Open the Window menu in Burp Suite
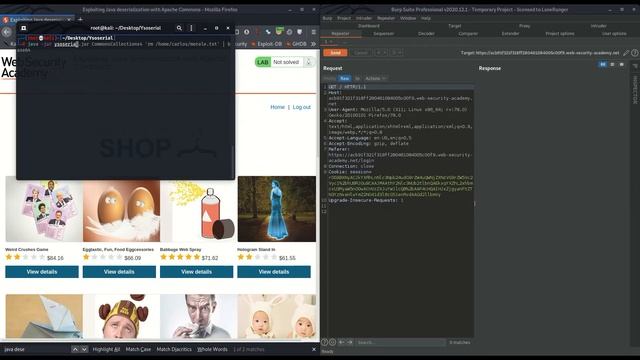The width and height of the screenshot is (640, 360). pyautogui.click(x=408, y=18)
